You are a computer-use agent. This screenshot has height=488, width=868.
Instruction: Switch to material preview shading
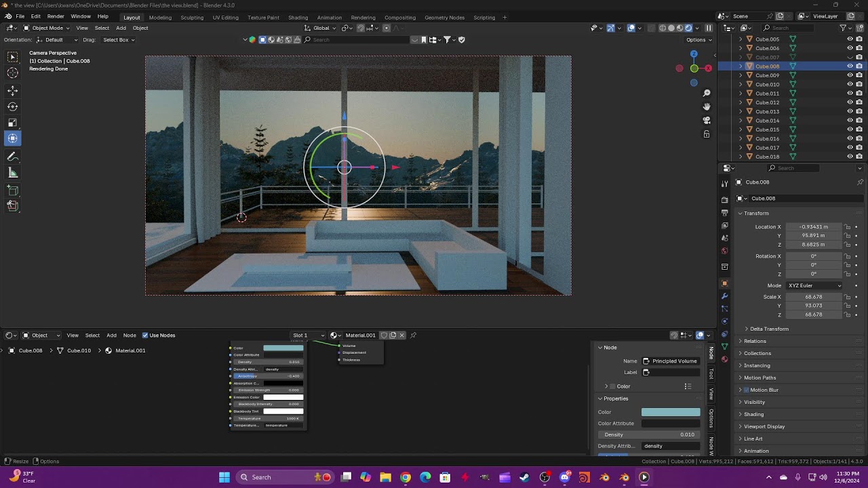[x=680, y=28]
